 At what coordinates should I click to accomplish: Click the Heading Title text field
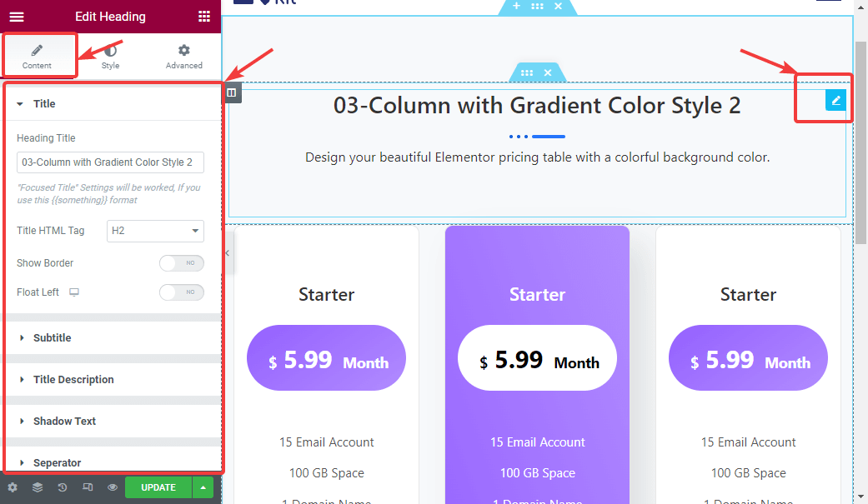[110, 162]
